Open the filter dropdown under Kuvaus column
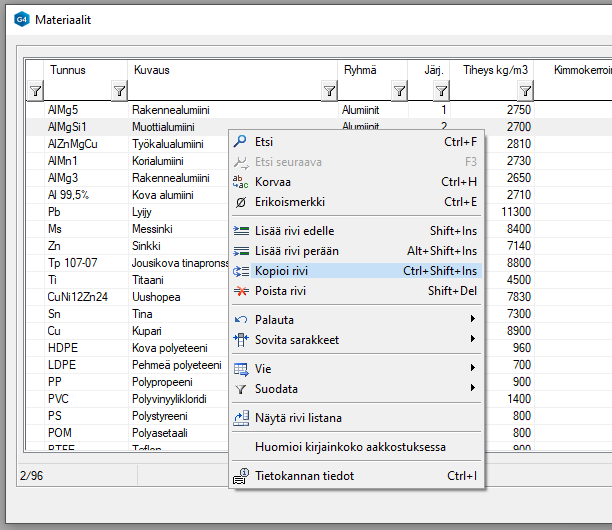Image resolution: width=612 pixels, height=530 pixels. tap(329, 91)
